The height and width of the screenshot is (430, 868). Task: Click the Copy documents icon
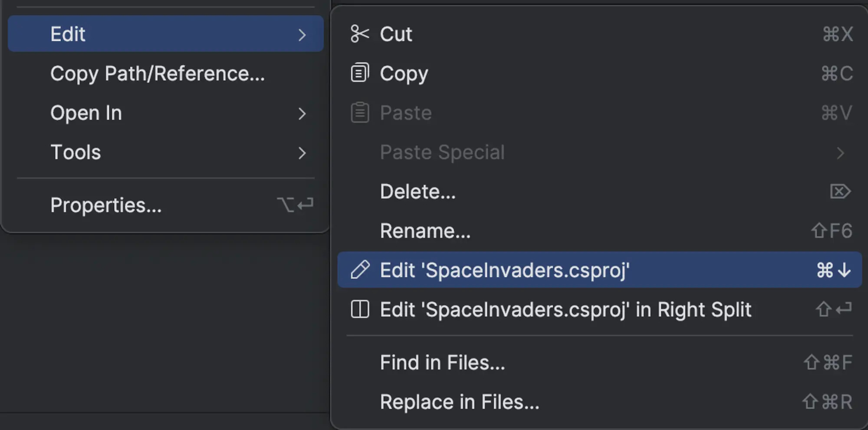(x=360, y=73)
